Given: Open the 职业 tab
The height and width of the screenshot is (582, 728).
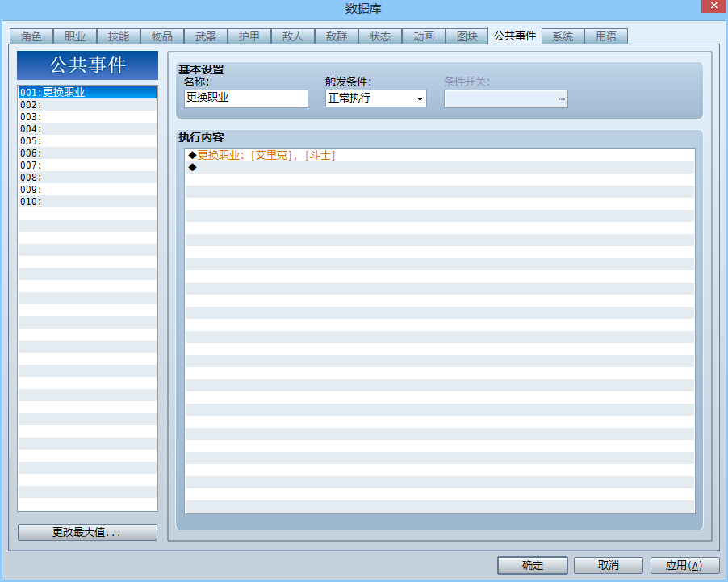Looking at the screenshot, I should coord(75,36).
